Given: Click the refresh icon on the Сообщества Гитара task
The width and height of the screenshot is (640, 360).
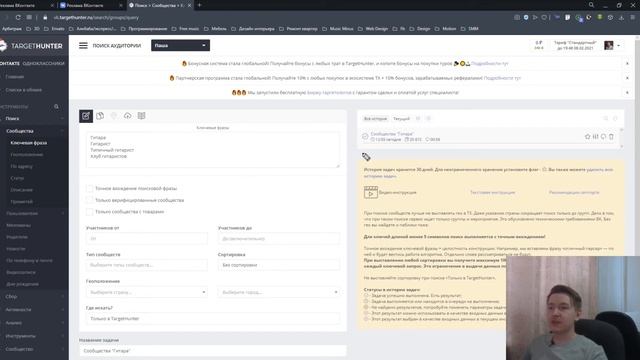Looking at the screenshot, I should point(603,137).
